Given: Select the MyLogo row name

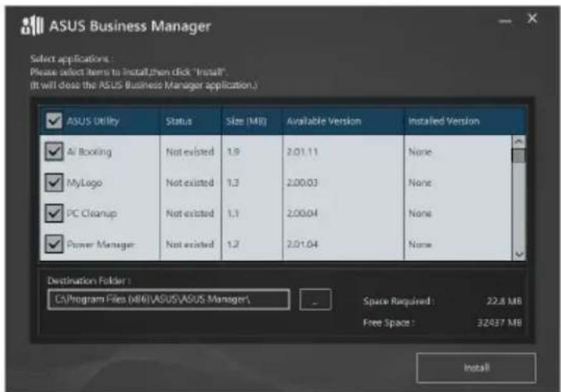Looking at the screenshot, I should 84,183.
